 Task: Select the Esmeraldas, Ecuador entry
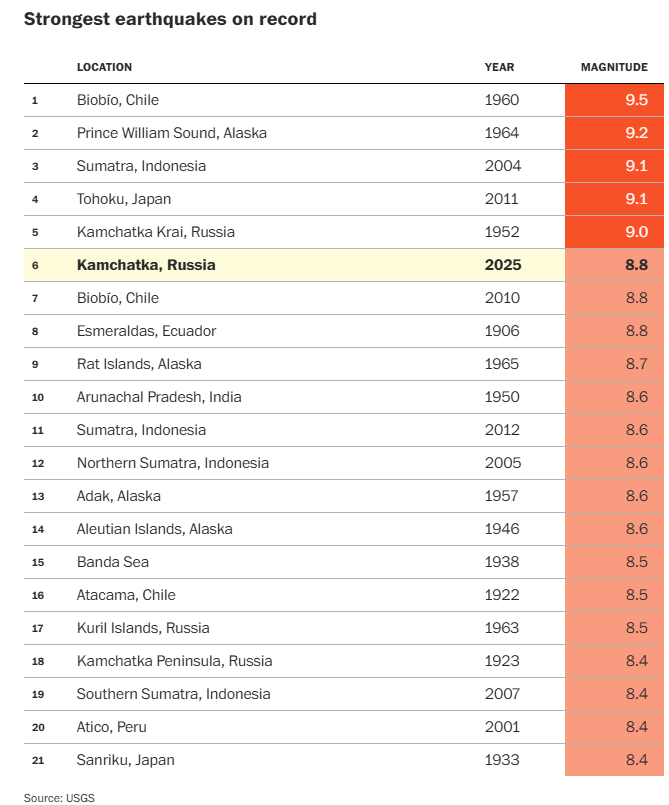pyautogui.click(x=146, y=331)
